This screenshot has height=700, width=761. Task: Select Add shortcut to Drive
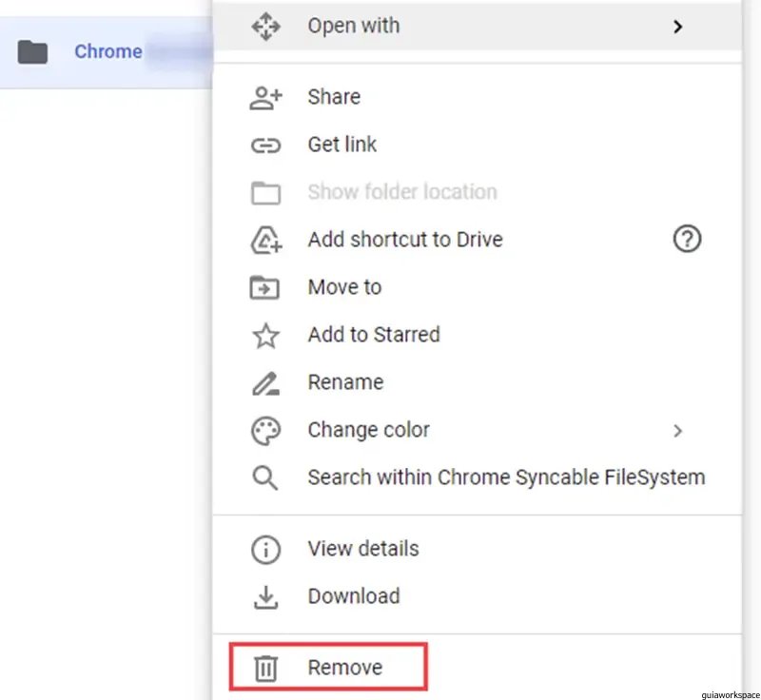point(478,240)
